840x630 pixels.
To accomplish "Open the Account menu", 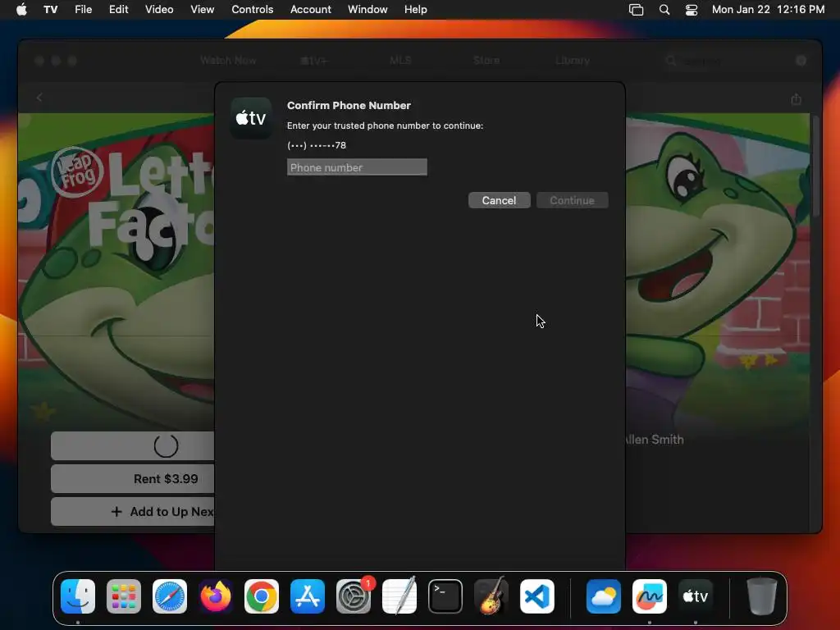I will click(311, 10).
